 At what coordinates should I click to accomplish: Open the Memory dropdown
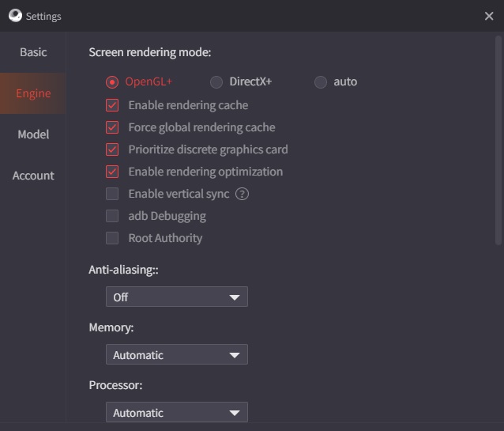(x=177, y=354)
